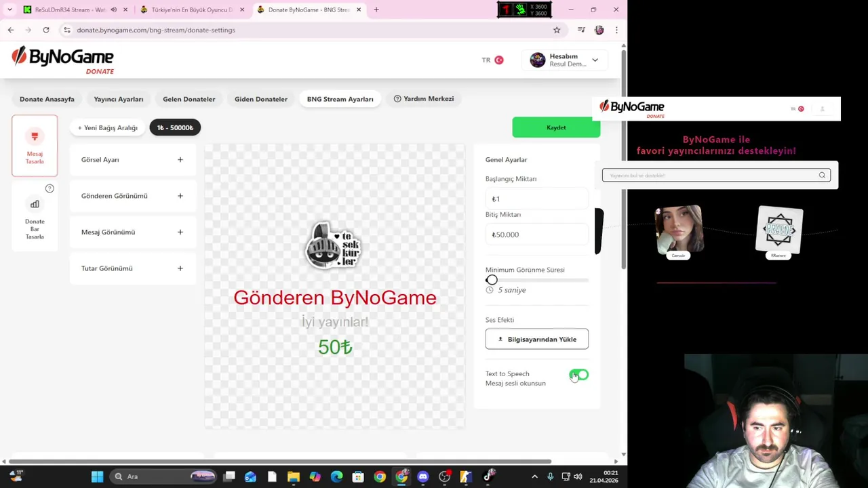Screen dimensions: 868x488
Task: Click the search icon in overlay search box
Action: pyautogui.click(x=822, y=176)
